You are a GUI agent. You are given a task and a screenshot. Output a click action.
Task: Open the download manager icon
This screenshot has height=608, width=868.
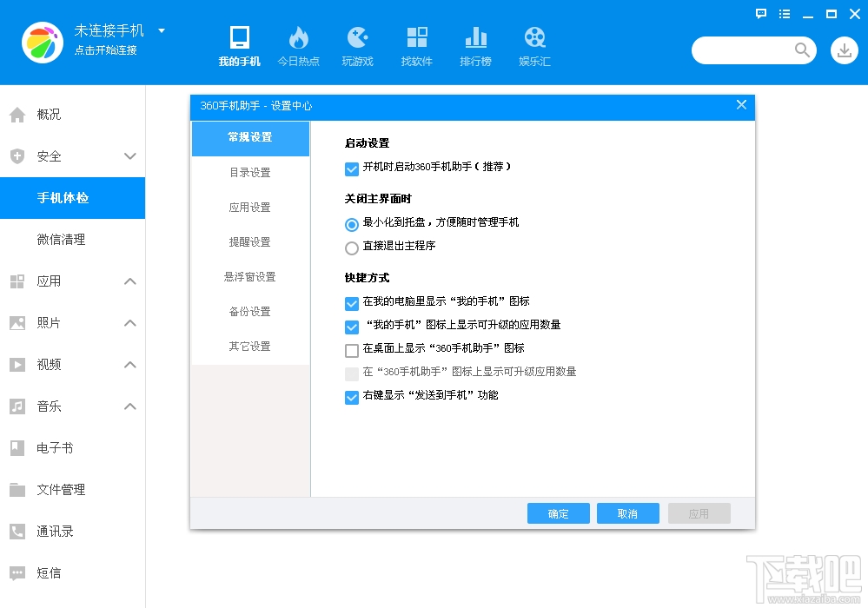pos(845,50)
